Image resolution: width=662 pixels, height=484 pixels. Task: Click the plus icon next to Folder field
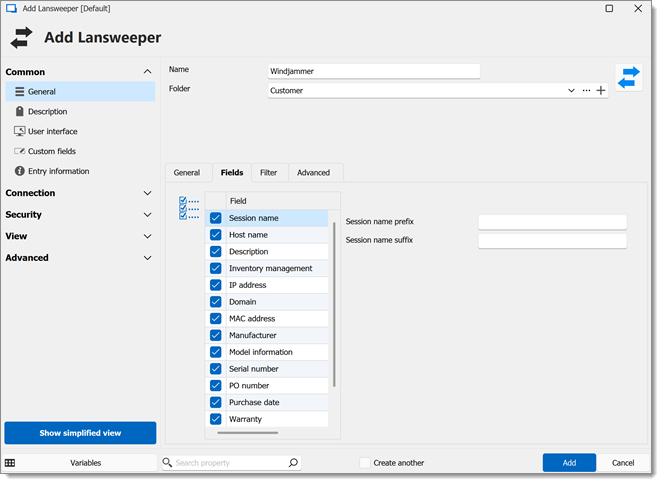[601, 90]
